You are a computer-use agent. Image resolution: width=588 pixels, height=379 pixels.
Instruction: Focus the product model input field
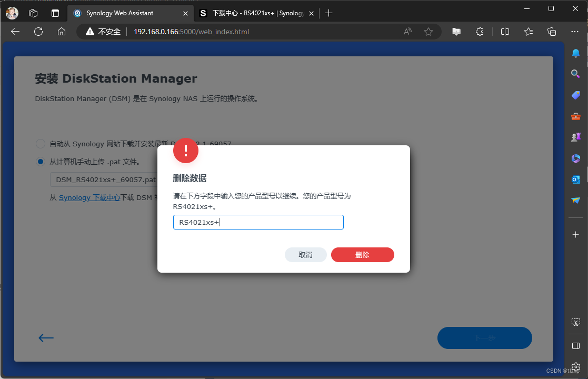point(258,222)
